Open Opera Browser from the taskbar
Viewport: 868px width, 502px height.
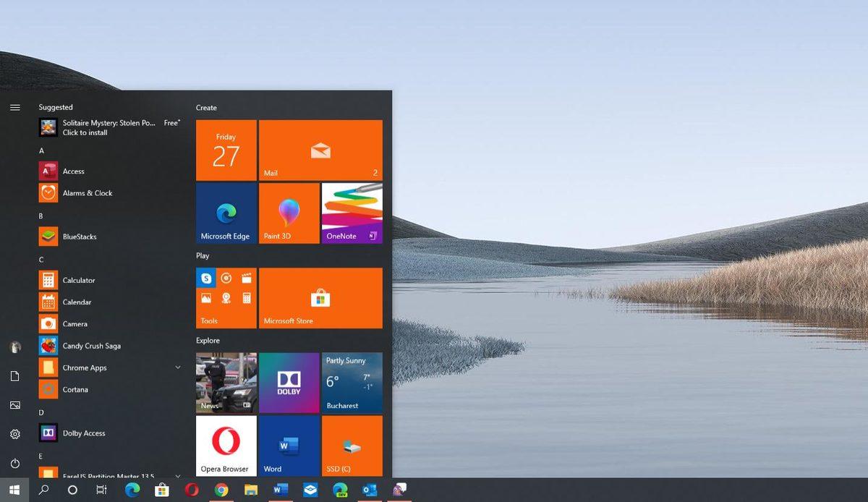192,490
